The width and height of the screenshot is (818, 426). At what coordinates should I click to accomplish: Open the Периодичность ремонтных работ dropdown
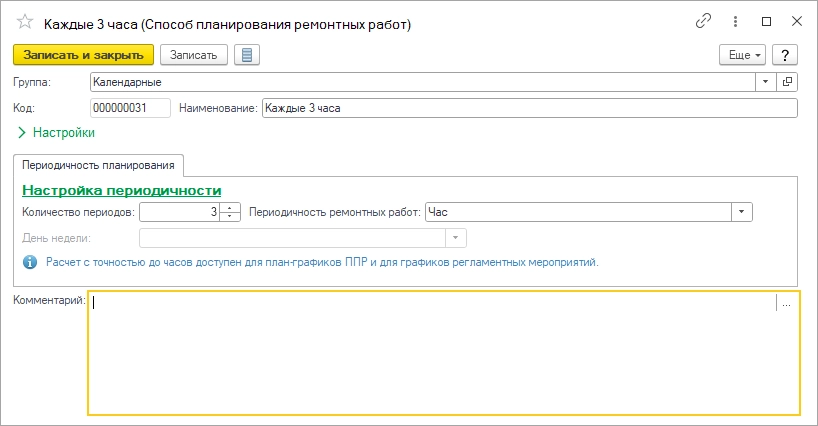tap(741, 212)
